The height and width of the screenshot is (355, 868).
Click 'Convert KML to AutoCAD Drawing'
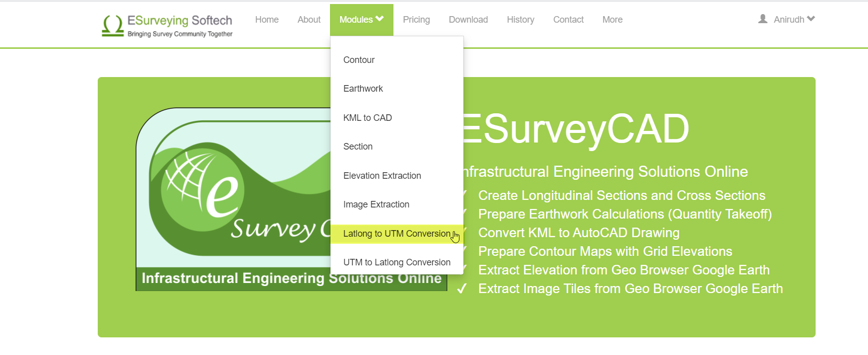[x=579, y=233]
